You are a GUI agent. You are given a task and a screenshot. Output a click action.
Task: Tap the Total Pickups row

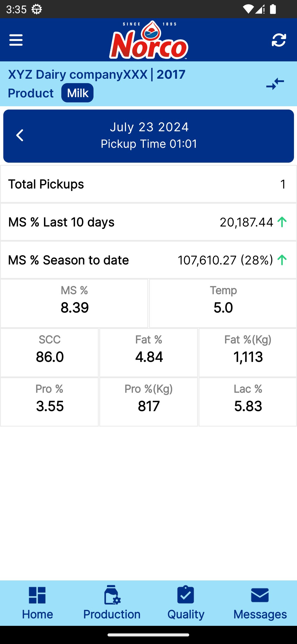point(148,184)
